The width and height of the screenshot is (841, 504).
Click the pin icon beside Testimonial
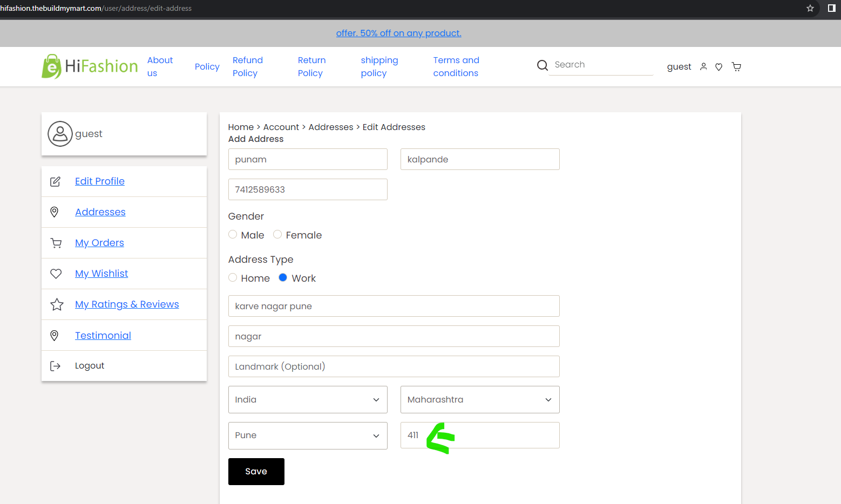coord(55,336)
